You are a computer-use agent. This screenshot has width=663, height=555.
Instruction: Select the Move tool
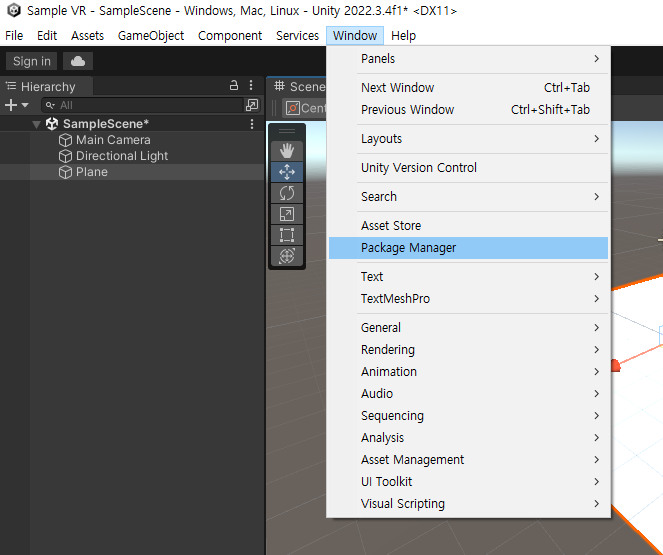click(x=287, y=172)
